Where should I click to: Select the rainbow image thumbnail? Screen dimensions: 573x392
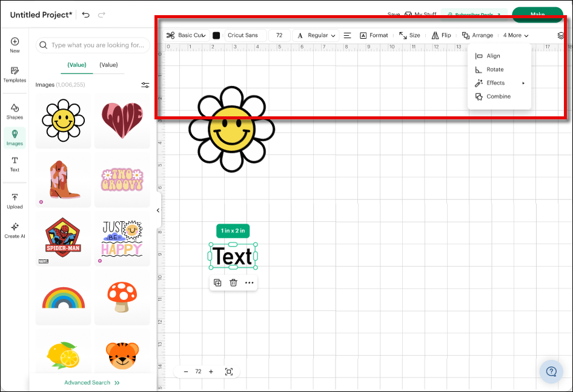pos(63,297)
